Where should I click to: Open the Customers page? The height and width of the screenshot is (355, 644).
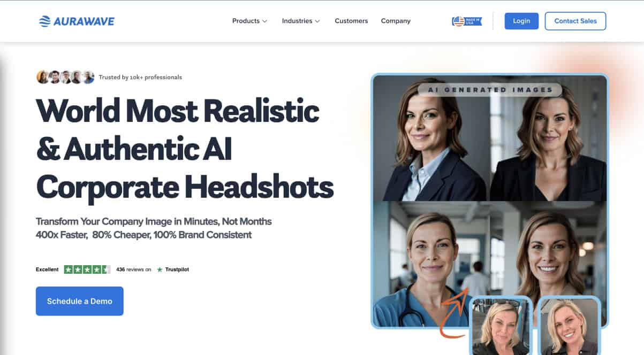pyautogui.click(x=351, y=21)
